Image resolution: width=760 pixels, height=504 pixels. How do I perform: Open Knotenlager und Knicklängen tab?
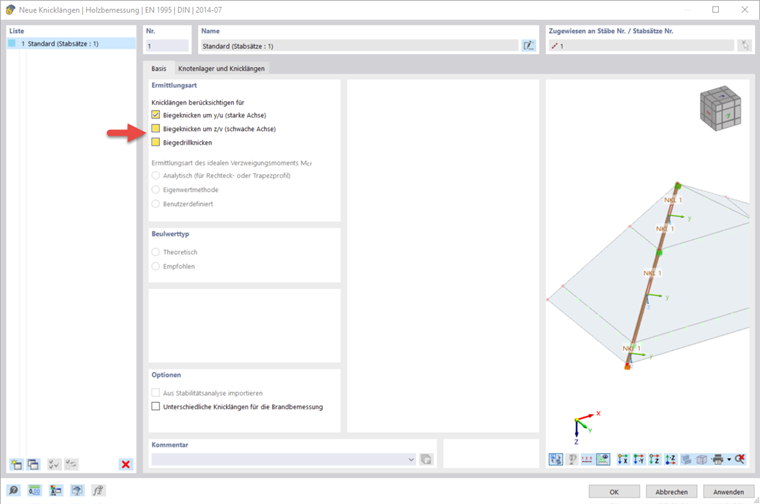[222, 68]
